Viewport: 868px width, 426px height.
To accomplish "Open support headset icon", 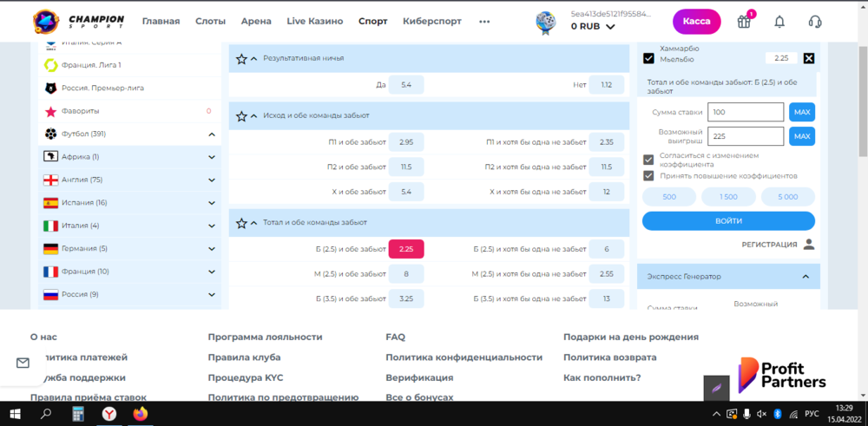I will pyautogui.click(x=815, y=22).
